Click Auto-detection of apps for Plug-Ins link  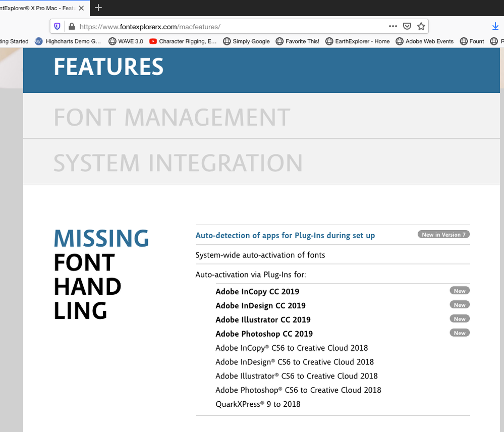pyautogui.click(x=285, y=235)
